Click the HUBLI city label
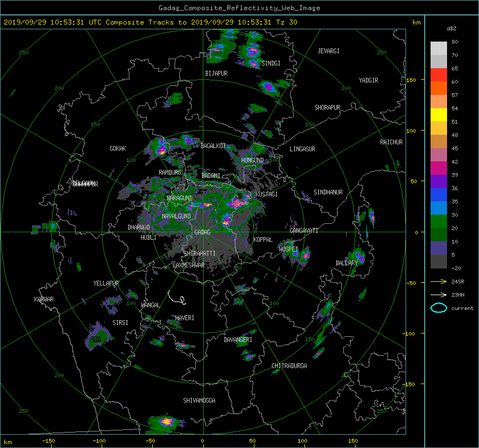 click(x=148, y=238)
